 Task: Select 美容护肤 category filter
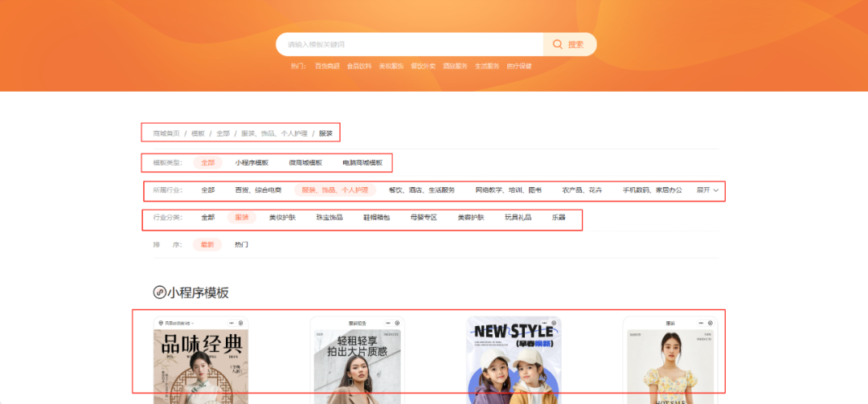point(471,218)
